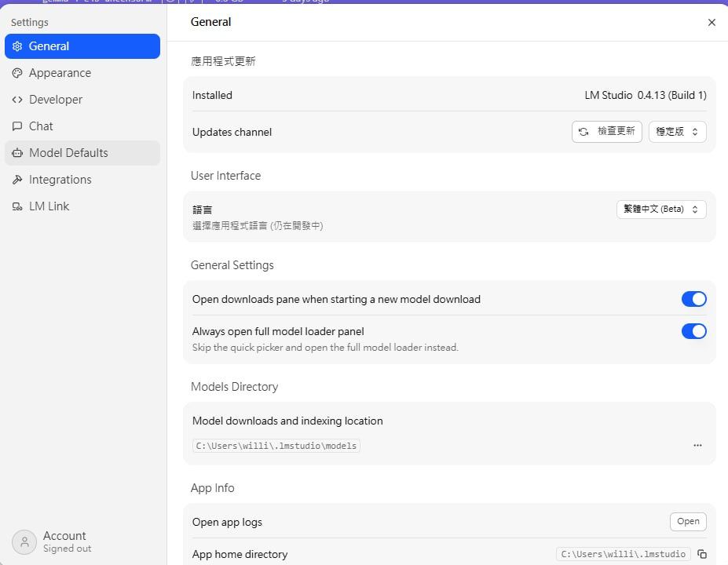Click the models path C:\Users\willi\.lmstudio\models

[276, 446]
